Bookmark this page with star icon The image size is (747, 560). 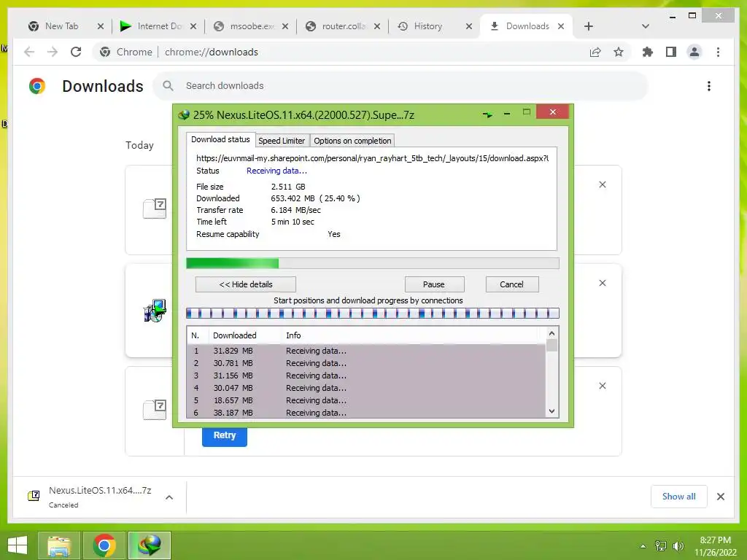coord(619,52)
